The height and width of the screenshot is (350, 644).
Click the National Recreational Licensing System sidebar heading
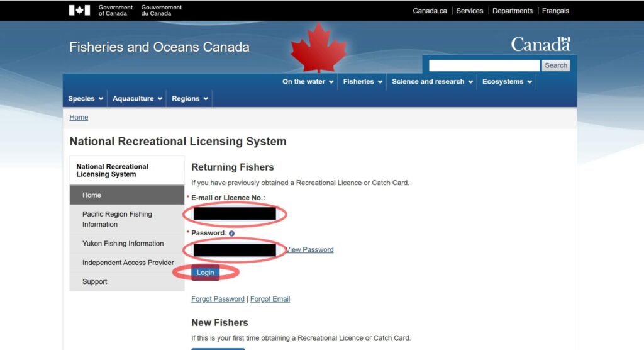tap(112, 170)
